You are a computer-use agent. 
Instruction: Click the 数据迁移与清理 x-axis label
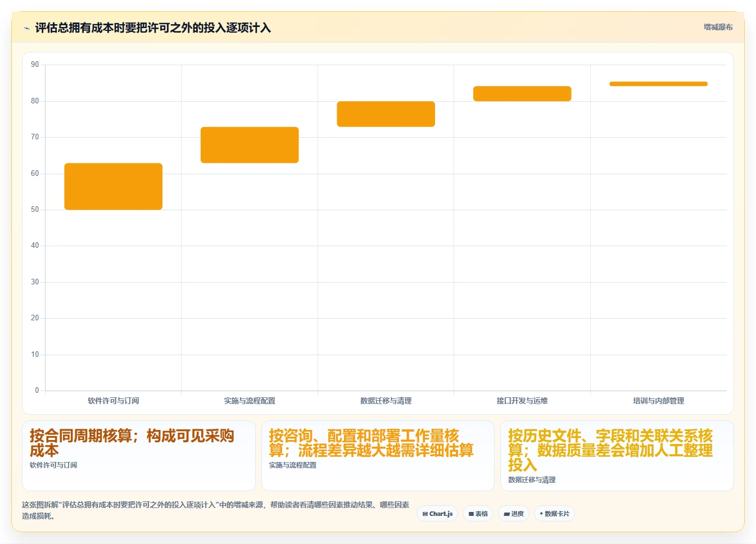click(386, 401)
